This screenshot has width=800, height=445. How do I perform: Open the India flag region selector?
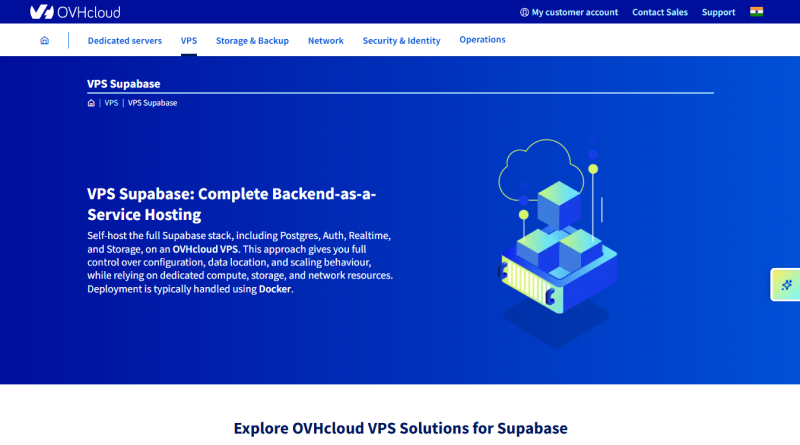756,12
